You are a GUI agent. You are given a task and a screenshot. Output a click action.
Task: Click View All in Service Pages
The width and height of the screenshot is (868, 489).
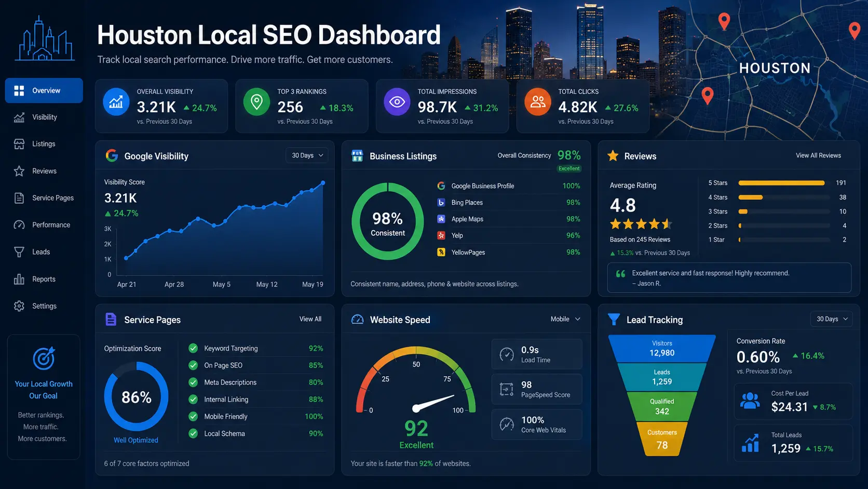pos(310,319)
